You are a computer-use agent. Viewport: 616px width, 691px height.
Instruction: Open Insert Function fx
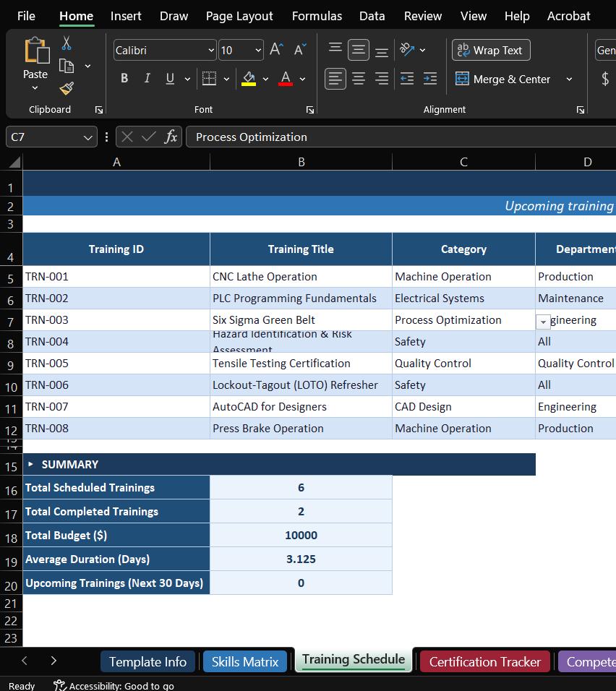point(171,137)
